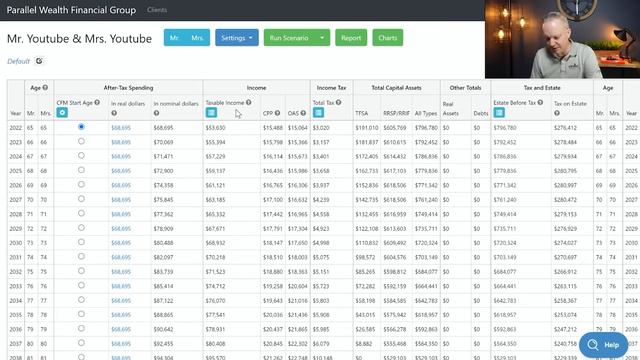Image resolution: width=640 pixels, height=360 pixels.
Task: Open the Settings dropdown
Action: click(237, 38)
